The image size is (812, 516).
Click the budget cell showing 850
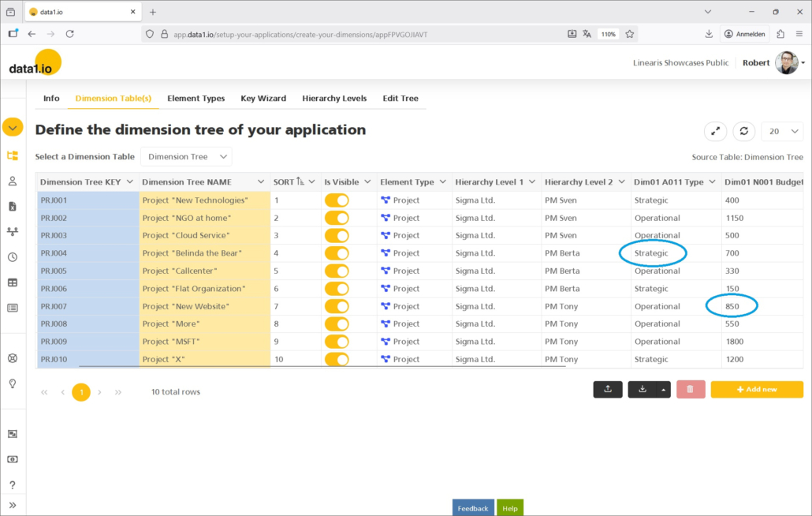click(x=732, y=306)
